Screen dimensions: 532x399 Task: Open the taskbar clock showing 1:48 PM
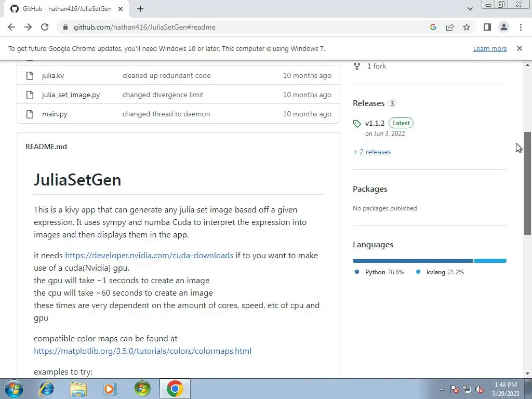click(x=506, y=389)
